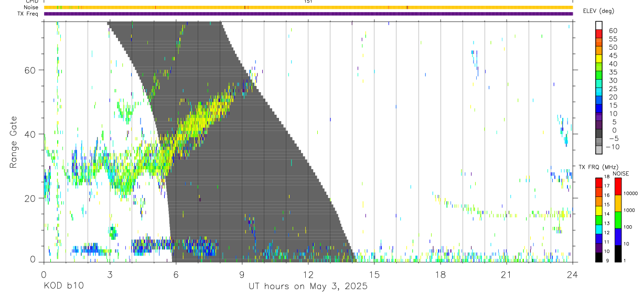
Task: Click the '1000' label on the NOISE scale
Action: [630, 210]
